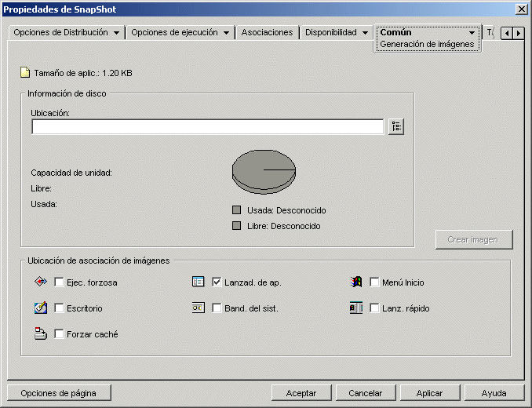Enable the Escritorio checkbox
Image resolution: width=532 pixels, height=408 pixels.
(59, 308)
